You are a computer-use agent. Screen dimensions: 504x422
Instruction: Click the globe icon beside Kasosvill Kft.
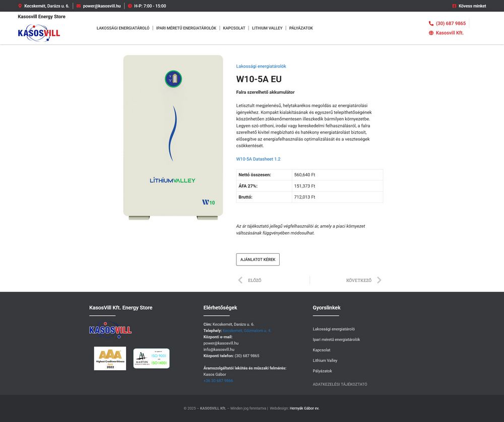tap(431, 33)
